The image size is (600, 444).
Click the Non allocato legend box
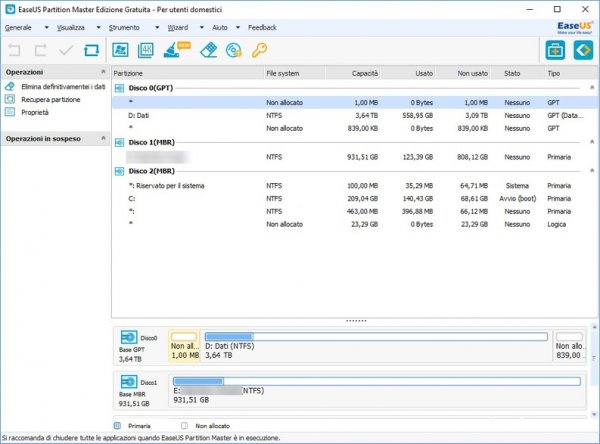(x=184, y=426)
